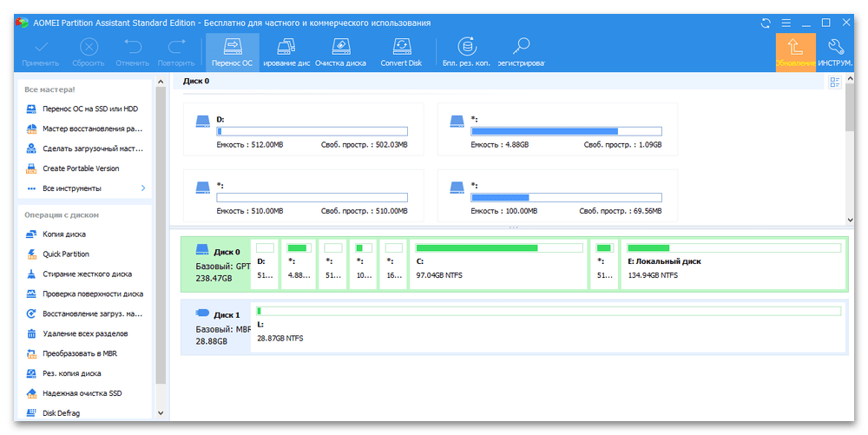Toggle the partition view layout icon
The width and height of the screenshot is (868, 435).
coord(834,82)
